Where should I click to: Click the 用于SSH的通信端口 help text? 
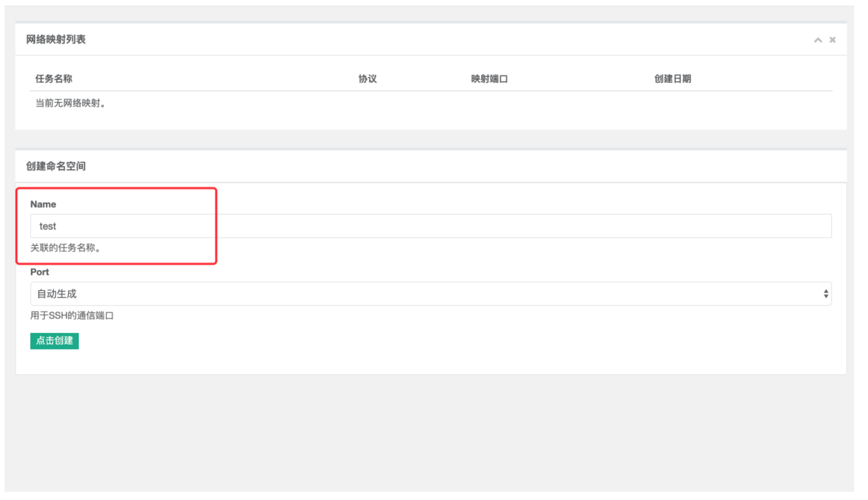pos(72,315)
